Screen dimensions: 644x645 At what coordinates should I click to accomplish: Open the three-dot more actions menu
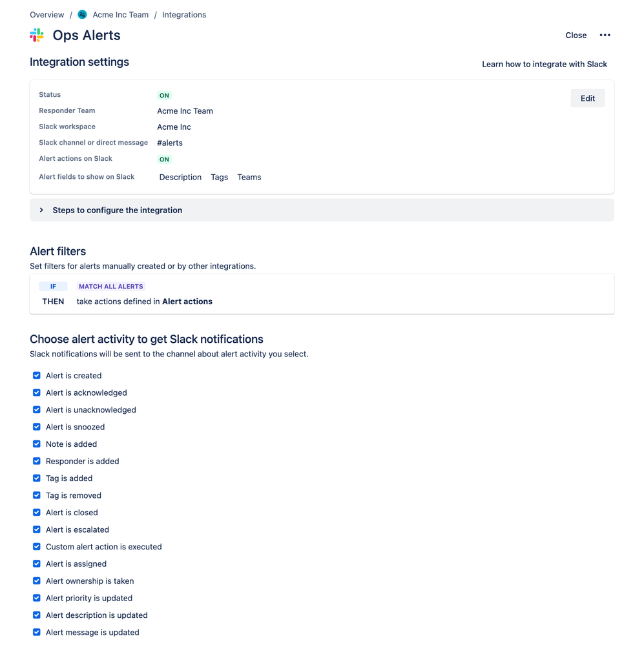point(605,36)
